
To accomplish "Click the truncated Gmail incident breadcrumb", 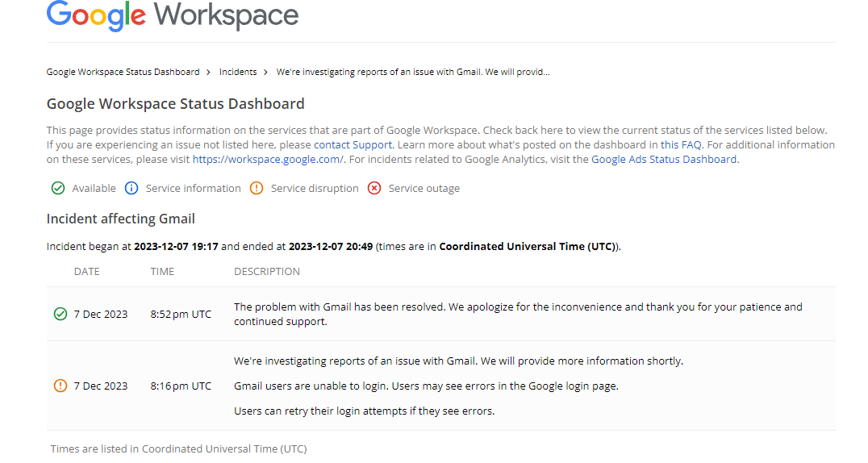I will click(413, 72).
